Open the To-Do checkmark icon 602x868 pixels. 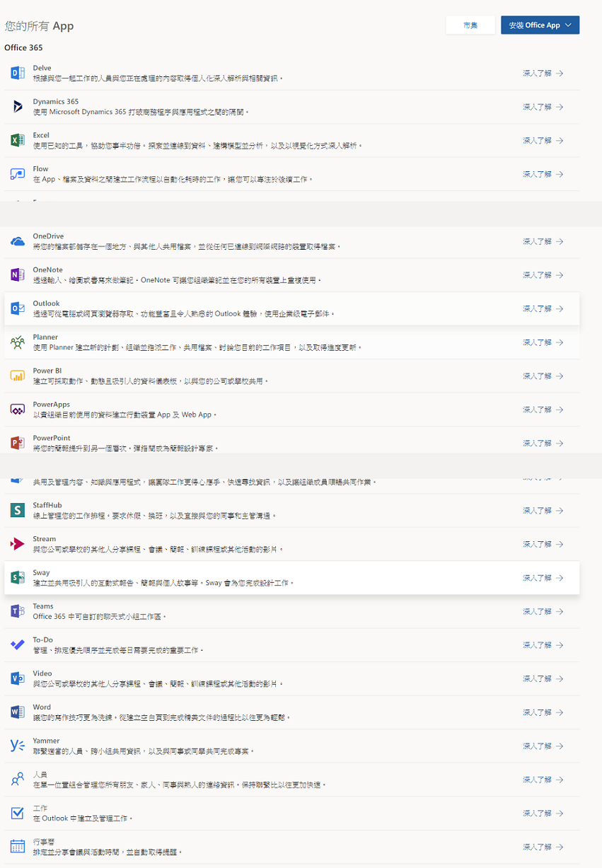coord(18,645)
